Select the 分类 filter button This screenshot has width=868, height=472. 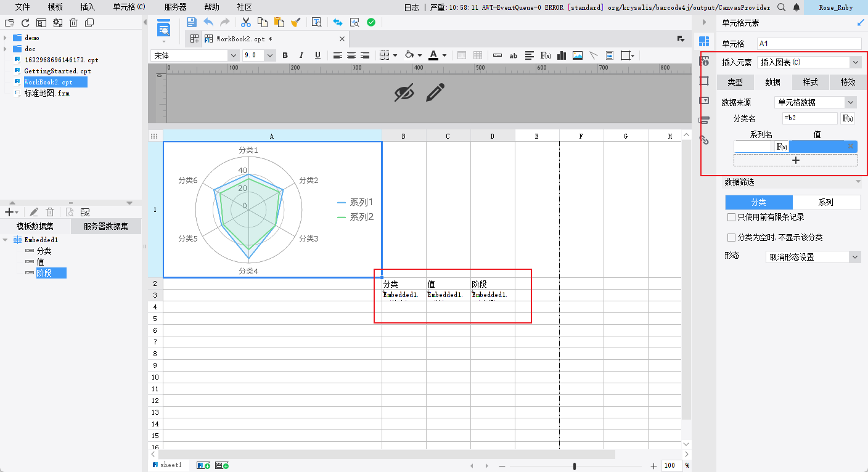point(759,202)
